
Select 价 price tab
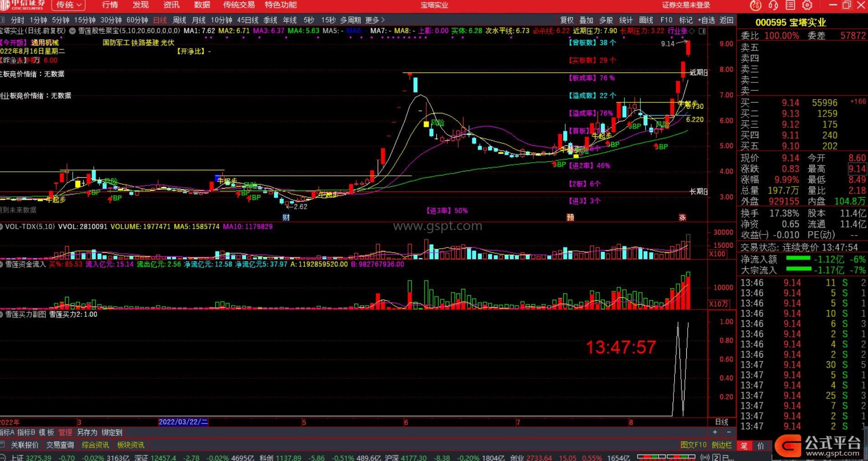click(761, 446)
